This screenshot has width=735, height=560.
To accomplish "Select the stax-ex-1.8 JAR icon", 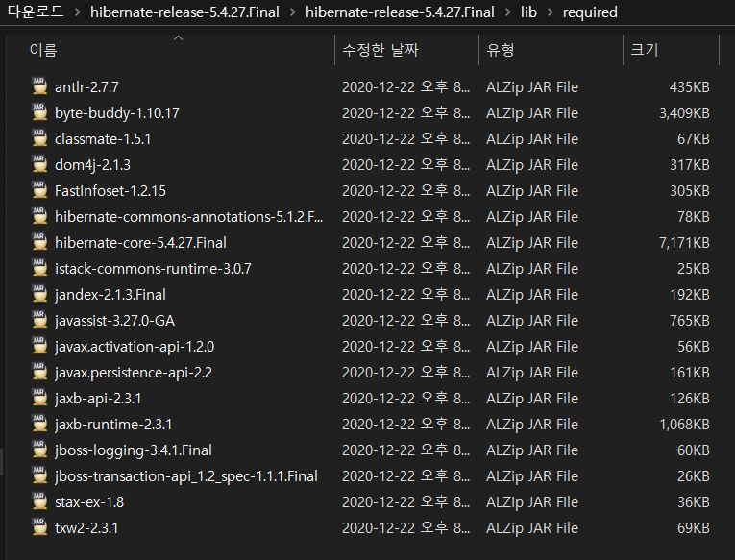I will click(x=39, y=501).
